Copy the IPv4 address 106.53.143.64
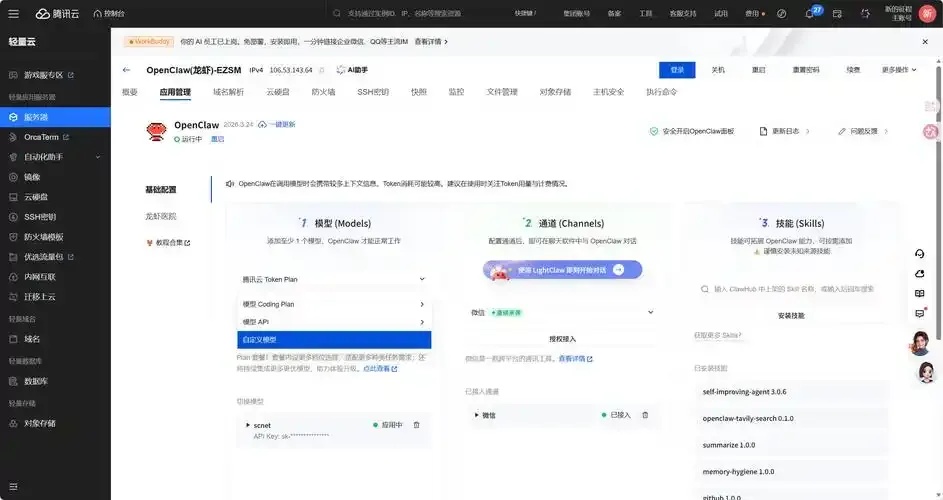 click(x=322, y=70)
